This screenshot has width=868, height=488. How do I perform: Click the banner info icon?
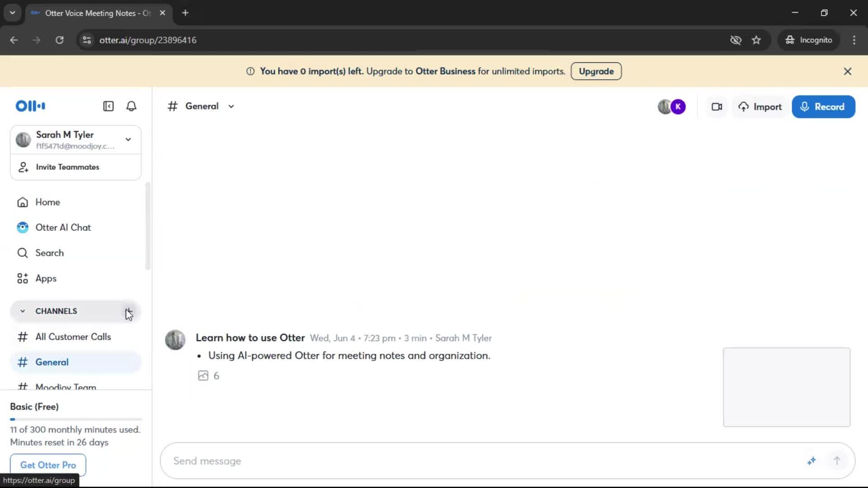click(250, 71)
